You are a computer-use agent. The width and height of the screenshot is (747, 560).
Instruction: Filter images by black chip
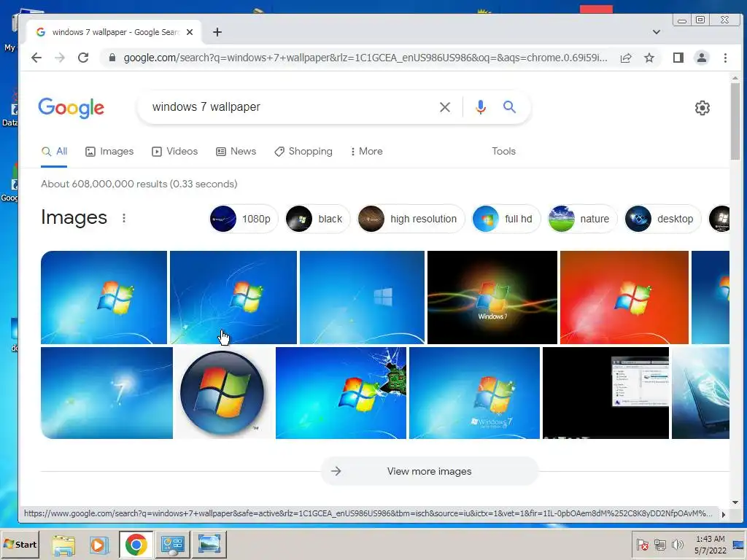click(318, 219)
